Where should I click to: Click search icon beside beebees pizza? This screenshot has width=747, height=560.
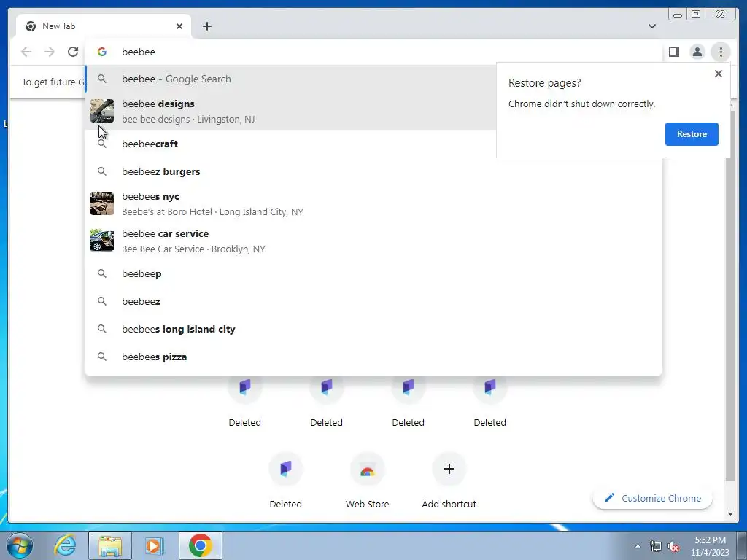tap(102, 357)
